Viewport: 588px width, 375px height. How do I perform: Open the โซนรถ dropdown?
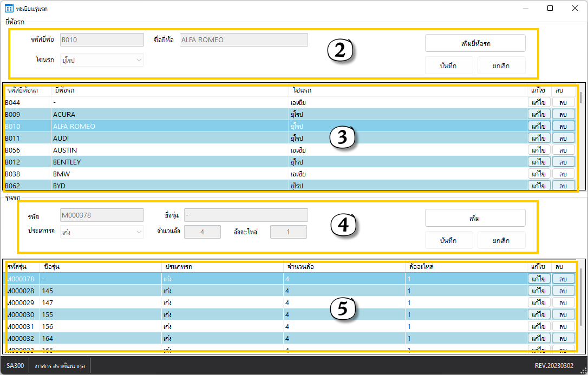(x=102, y=60)
